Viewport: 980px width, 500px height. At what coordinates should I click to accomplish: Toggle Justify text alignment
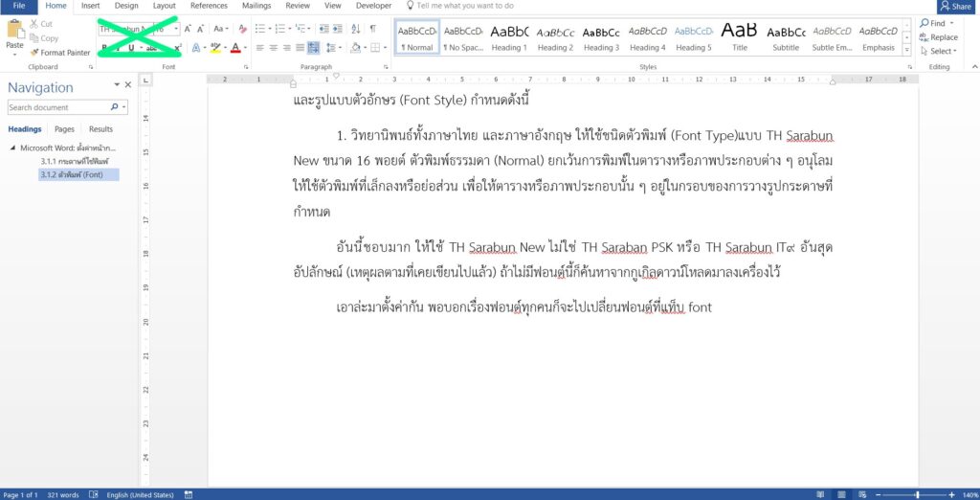point(301,48)
